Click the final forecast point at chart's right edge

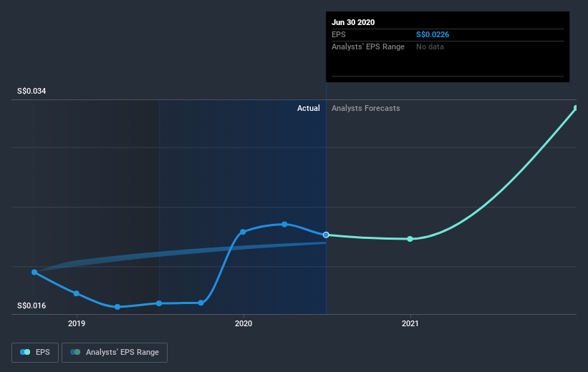[576, 108]
